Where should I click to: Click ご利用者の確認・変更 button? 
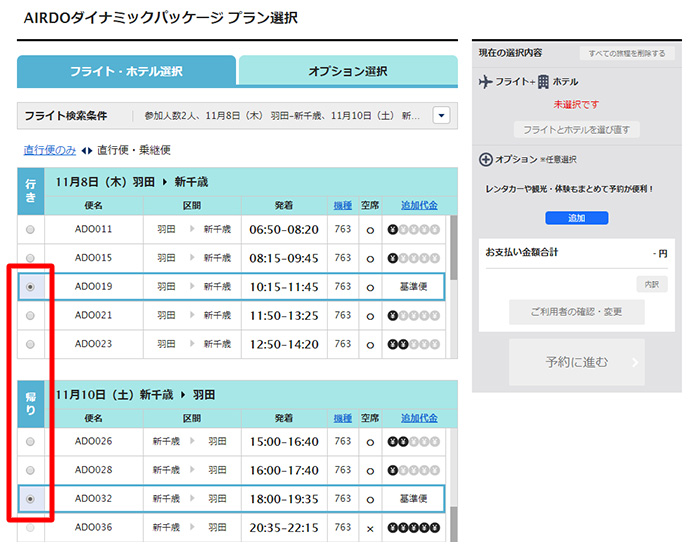(576, 312)
